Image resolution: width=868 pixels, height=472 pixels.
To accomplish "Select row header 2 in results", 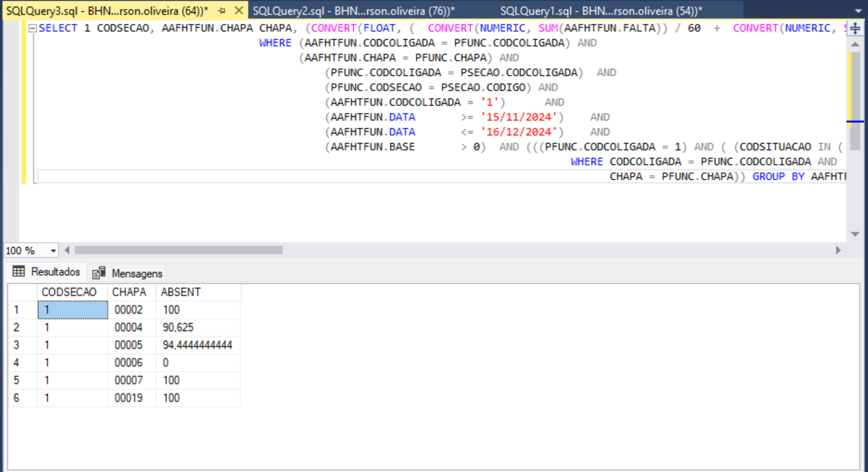I will pyautogui.click(x=22, y=327).
